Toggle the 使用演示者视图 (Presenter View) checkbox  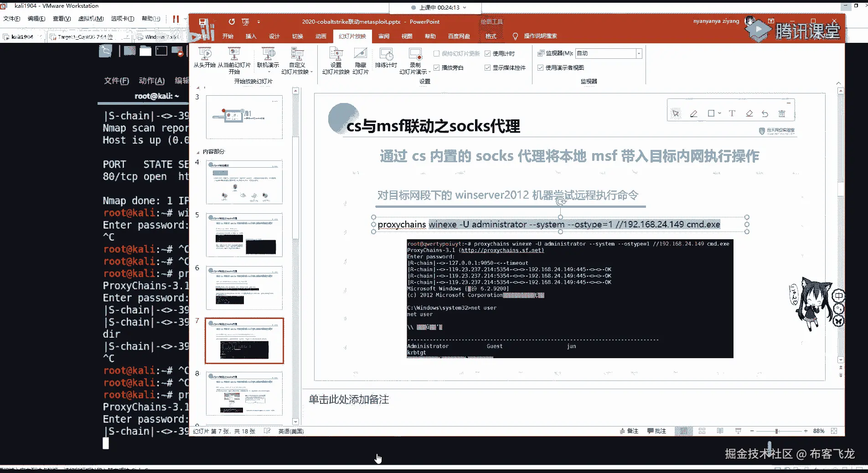[540, 67]
